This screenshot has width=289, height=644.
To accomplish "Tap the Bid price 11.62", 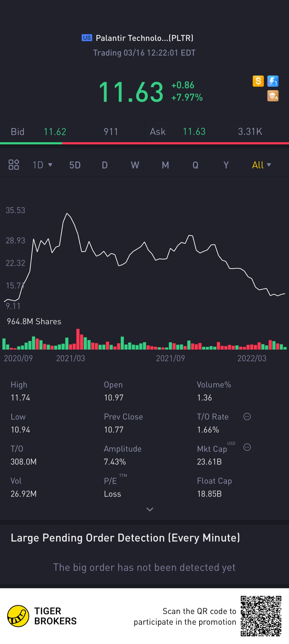I will 55,132.
